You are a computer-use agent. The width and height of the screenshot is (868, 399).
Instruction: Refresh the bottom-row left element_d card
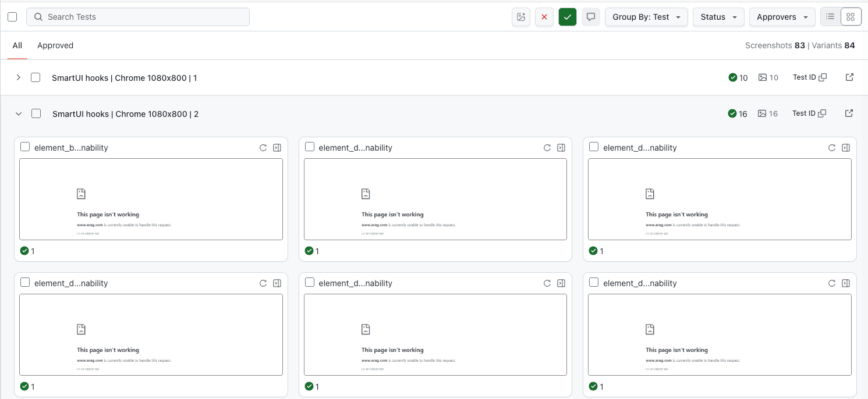point(263,283)
